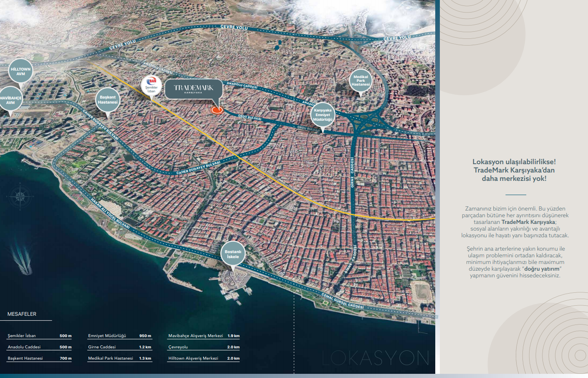Select Medikal Park Hastanesi 1.3 km row
Viewport: 588px width, 378px height.
(119, 358)
